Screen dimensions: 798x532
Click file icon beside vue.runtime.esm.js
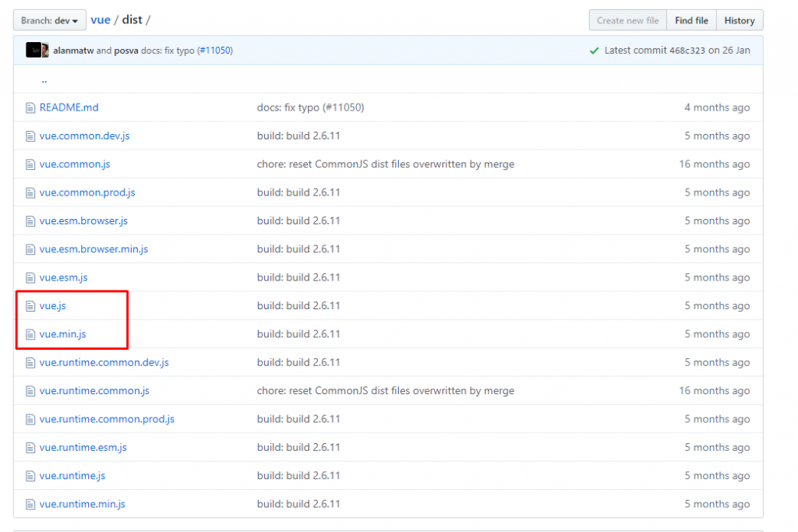tap(30, 448)
